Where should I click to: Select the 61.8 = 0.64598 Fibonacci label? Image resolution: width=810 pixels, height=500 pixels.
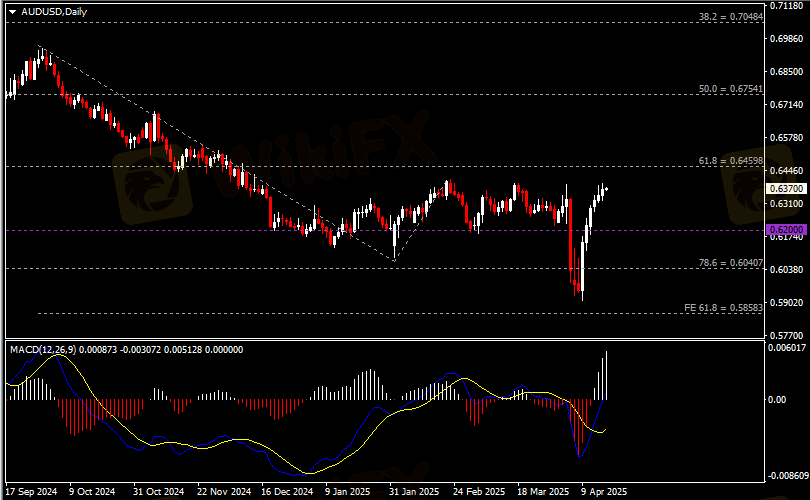[x=730, y=161]
